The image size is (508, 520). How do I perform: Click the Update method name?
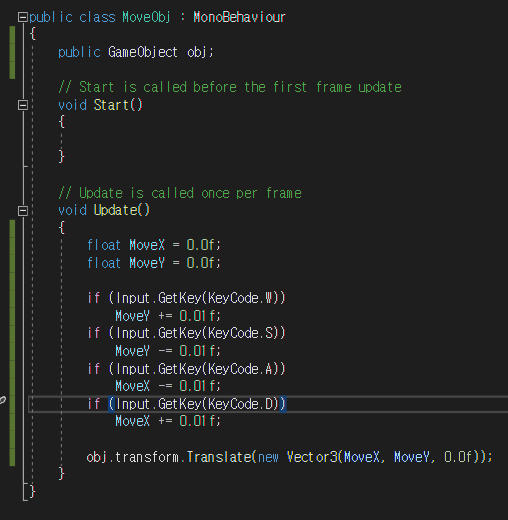[x=115, y=211]
